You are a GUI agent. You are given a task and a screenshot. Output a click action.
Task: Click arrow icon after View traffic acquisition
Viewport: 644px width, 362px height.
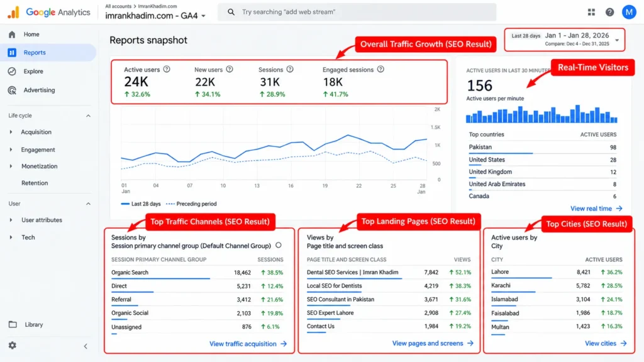tap(284, 344)
